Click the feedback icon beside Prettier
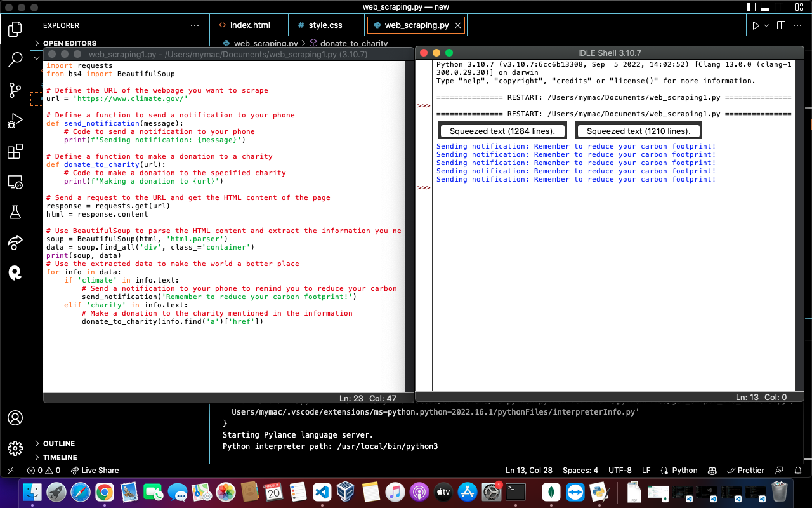812x508 pixels. coord(780,471)
